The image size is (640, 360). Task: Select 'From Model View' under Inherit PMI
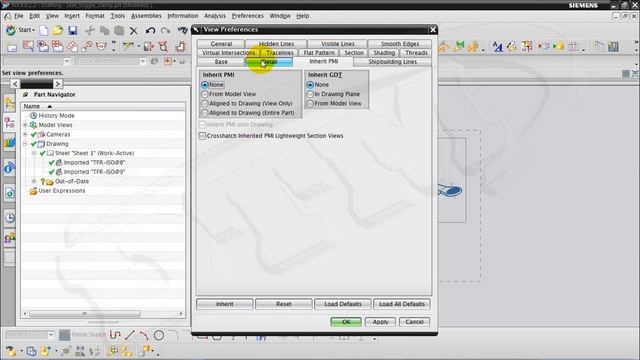pyautogui.click(x=205, y=94)
